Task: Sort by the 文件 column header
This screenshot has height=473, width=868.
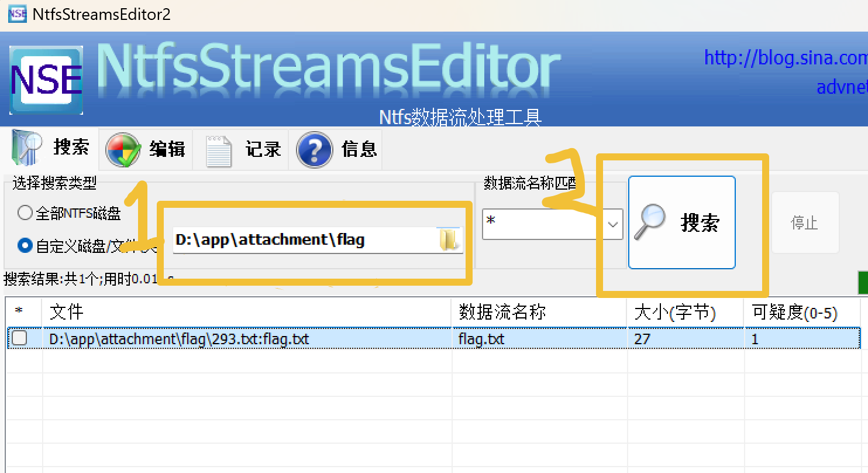Action: click(247, 313)
